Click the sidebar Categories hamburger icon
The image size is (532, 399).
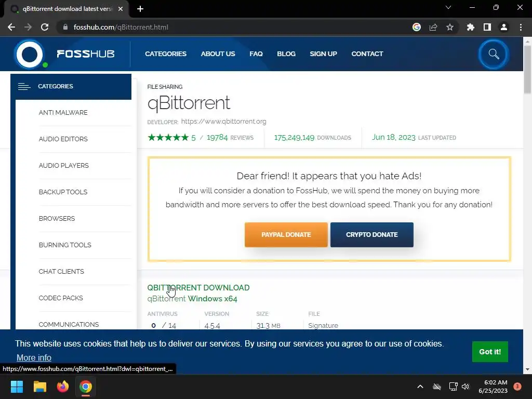(x=24, y=87)
